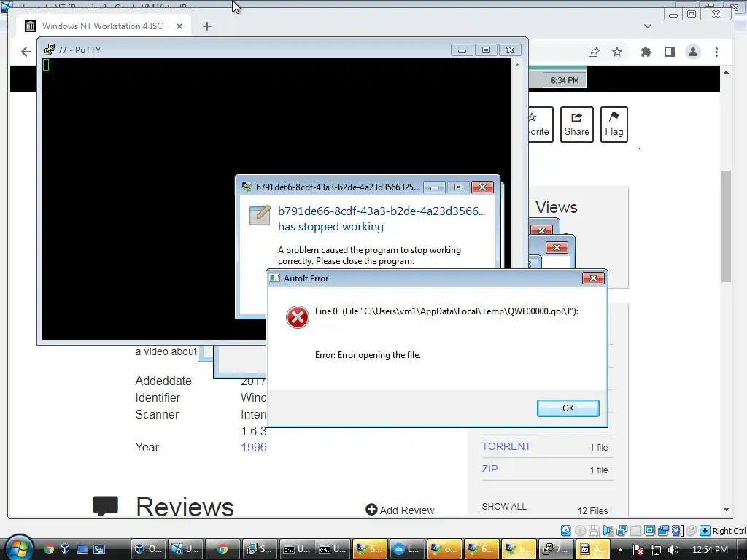Bookmark the page with star icon
Screen dimensions: 747x560
pyautogui.click(x=617, y=52)
